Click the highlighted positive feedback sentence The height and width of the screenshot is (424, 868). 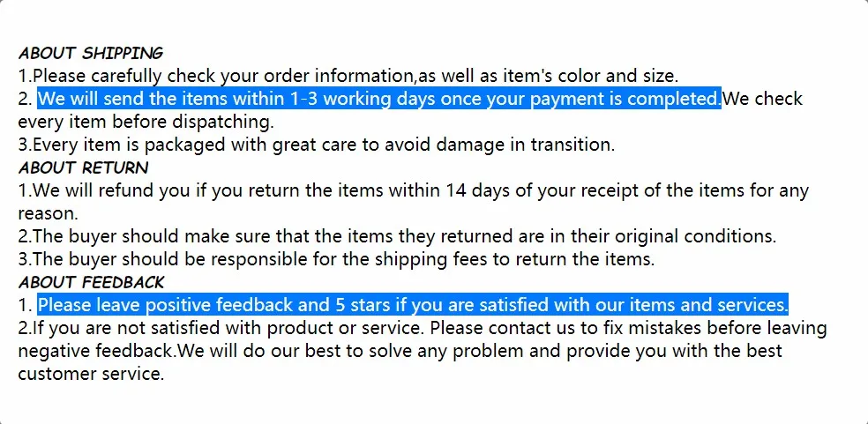(x=412, y=305)
